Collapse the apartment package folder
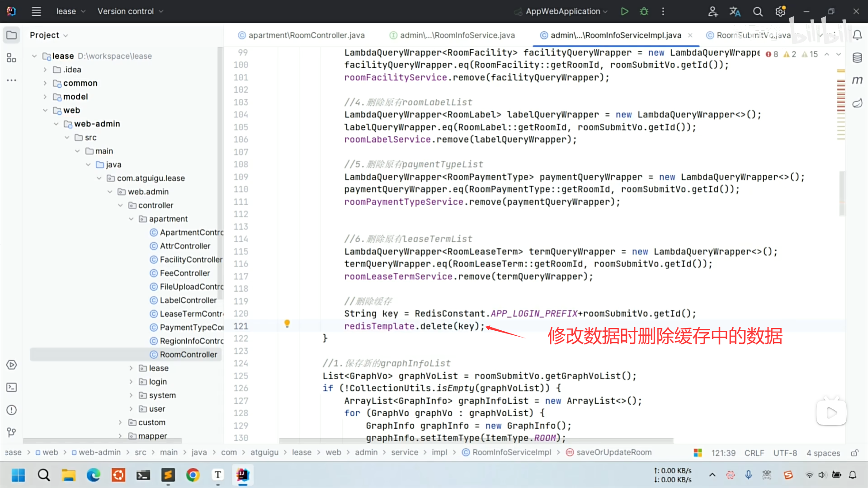This screenshot has height=488, width=868. coord(131,219)
